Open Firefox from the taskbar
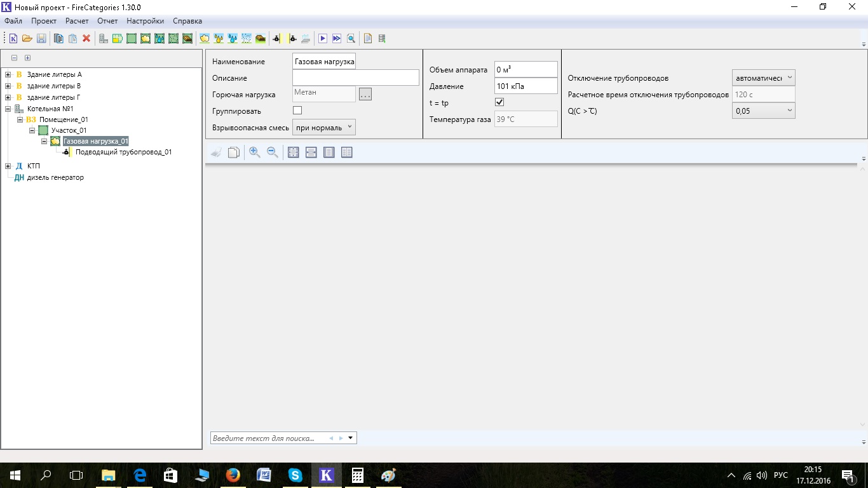868x488 pixels. coord(233,475)
